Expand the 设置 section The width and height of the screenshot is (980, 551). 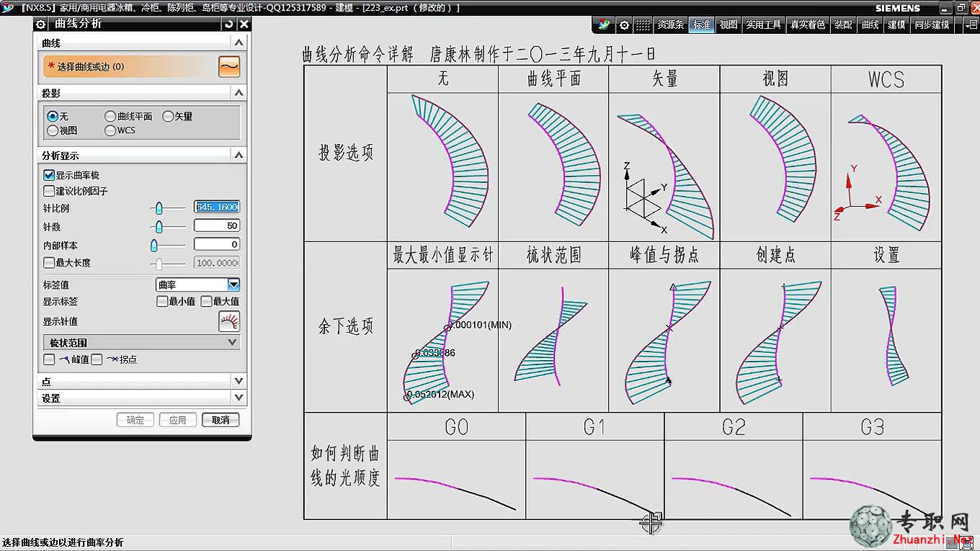click(239, 398)
